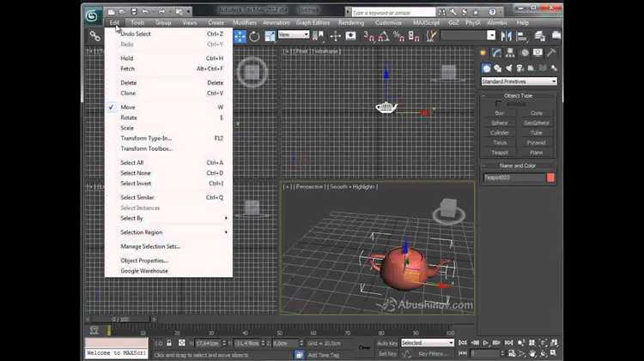Click the Align tool icon
Image resolution: width=644 pixels, height=361 pixels.
point(522,37)
